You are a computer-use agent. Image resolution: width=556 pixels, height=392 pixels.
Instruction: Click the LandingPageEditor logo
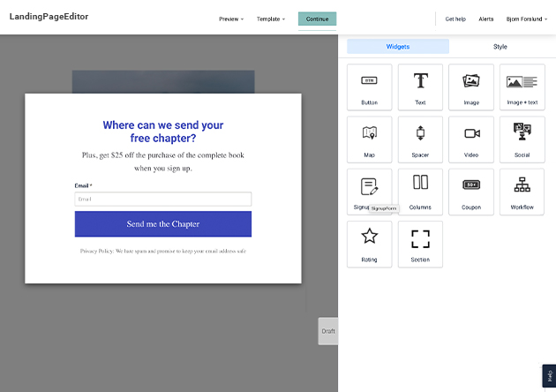[x=49, y=17]
